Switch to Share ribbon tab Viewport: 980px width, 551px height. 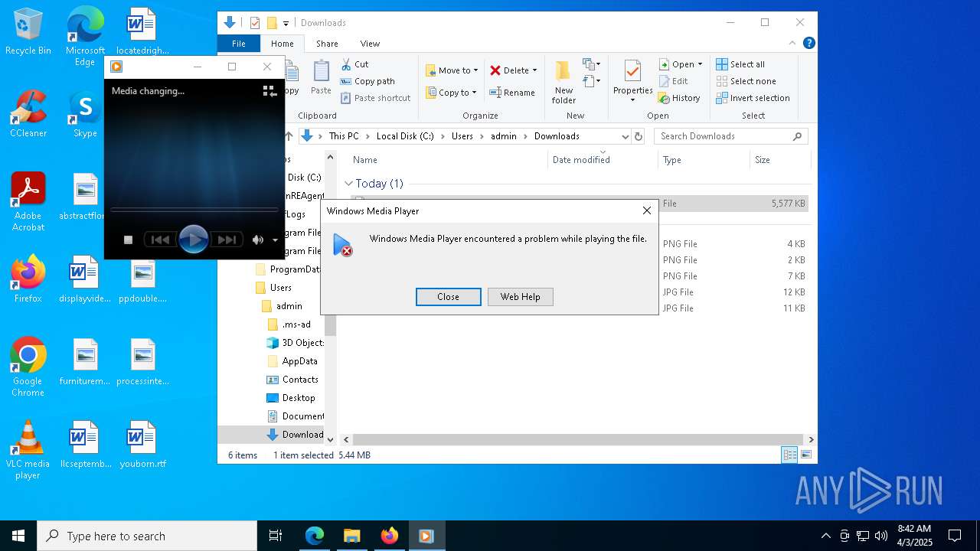pyautogui.click(x=327, y=44)
